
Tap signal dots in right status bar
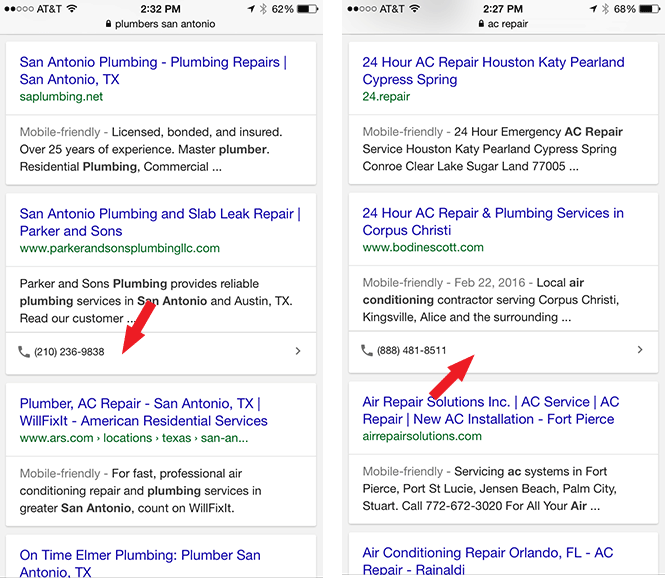coord(362,9)
